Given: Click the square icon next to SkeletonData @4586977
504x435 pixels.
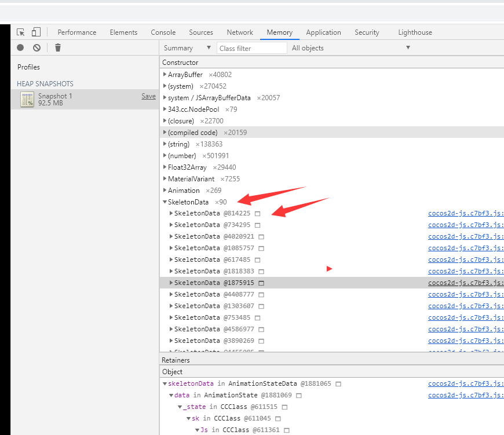Looking at the screenshot, I should [x=261, y=330].
